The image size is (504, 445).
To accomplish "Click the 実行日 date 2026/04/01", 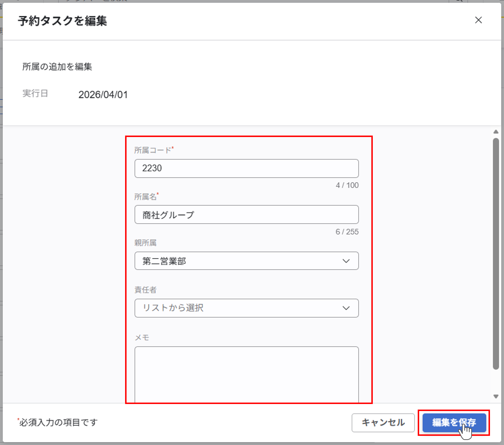I will pos(103,95).
